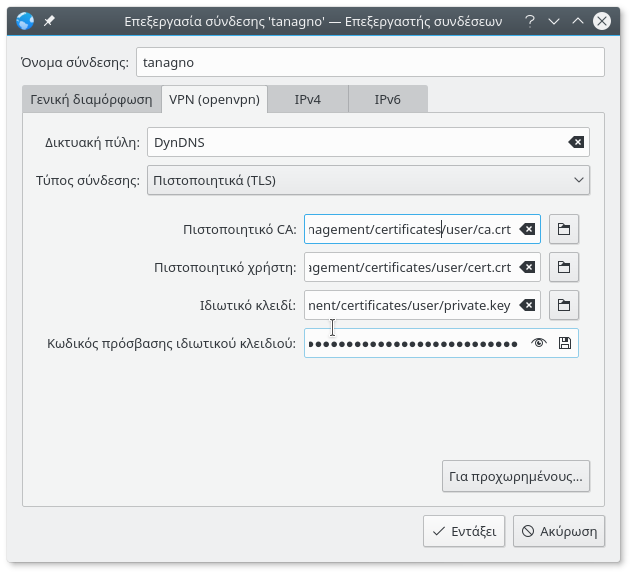Screen dimensions: 633x575
Task: Browse for user certificate file
Action: (x=564, y=267)
